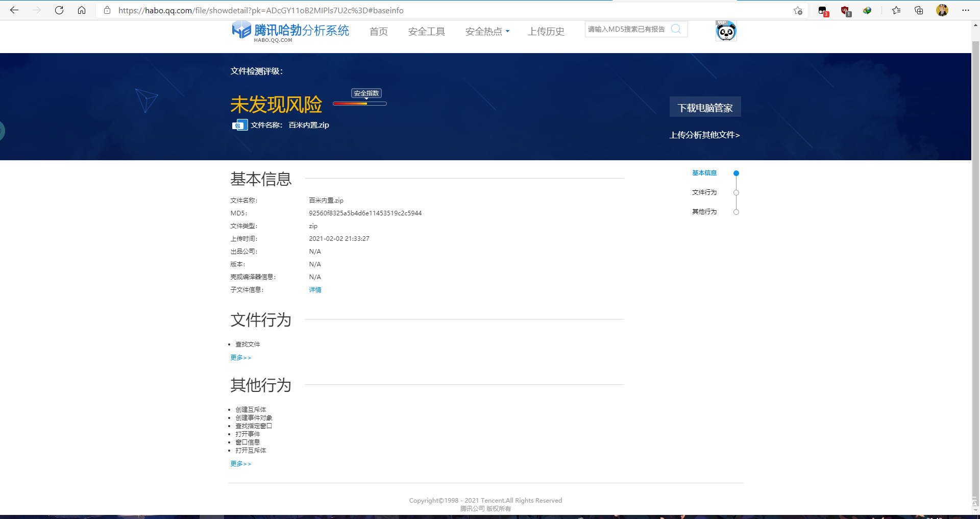Select the 其他行为 navigation dot

point(736,212)
